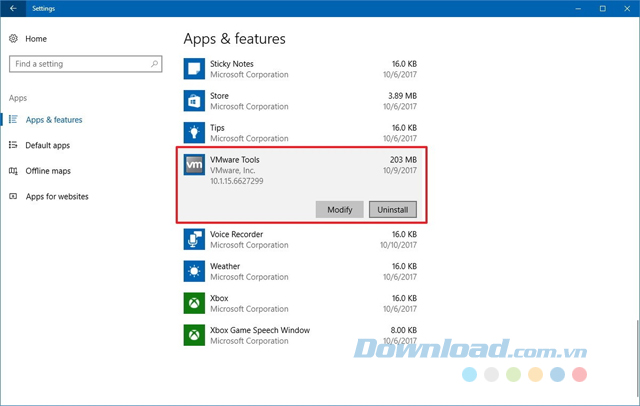Click the search magnifier icon
640x406 pixels.
pyautogui.click(x=155, y=64)
